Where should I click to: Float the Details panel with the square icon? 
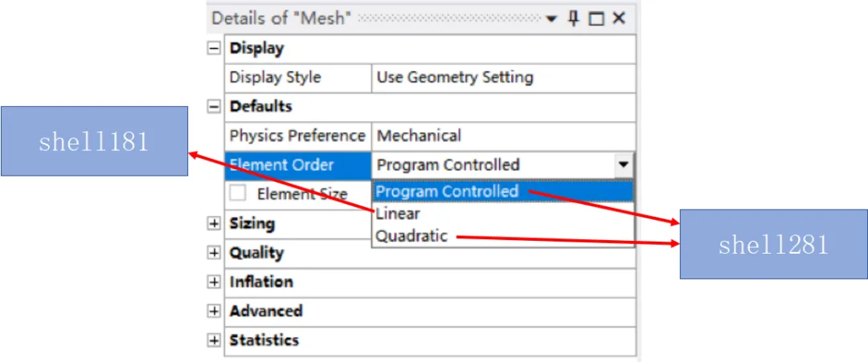[596, 19]
